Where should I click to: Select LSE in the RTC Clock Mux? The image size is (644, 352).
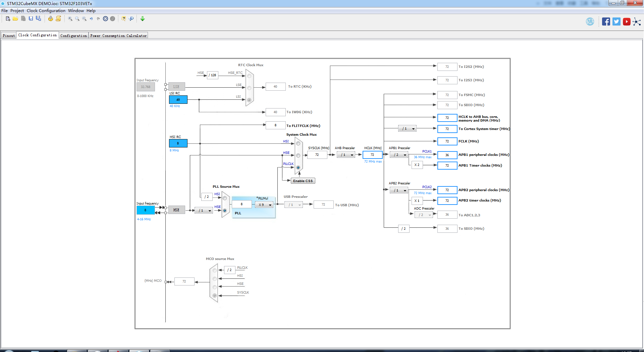[x=249, y=88]
